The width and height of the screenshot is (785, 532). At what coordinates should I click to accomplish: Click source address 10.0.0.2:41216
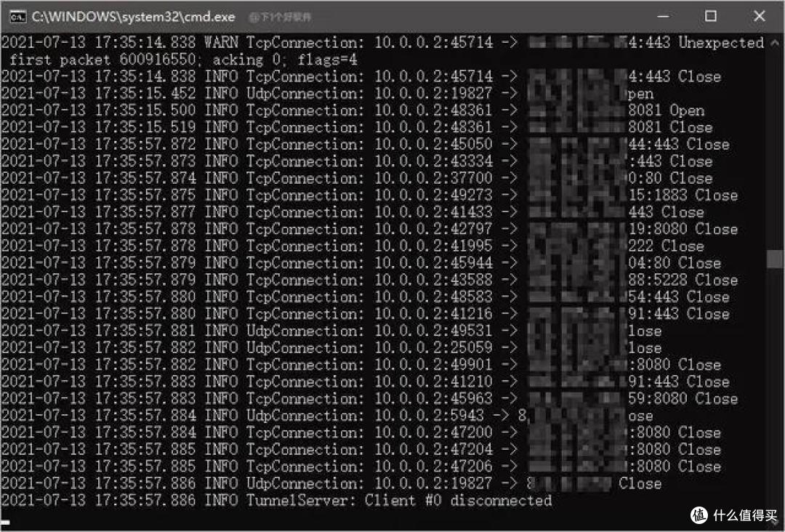click(433, 315)
